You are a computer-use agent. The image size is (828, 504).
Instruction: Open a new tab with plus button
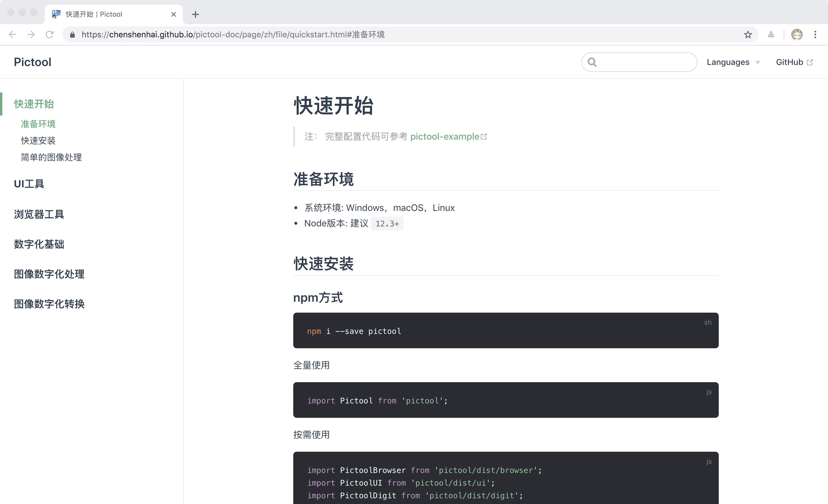(x=195, y=14)
